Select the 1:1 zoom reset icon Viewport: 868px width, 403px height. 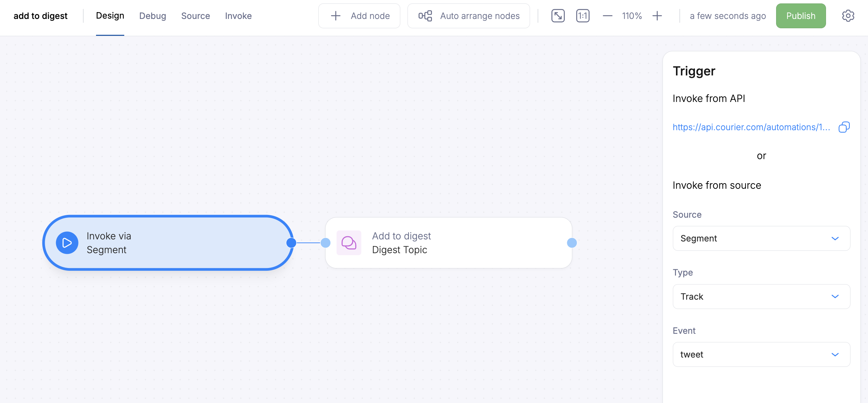click(583, 15)
